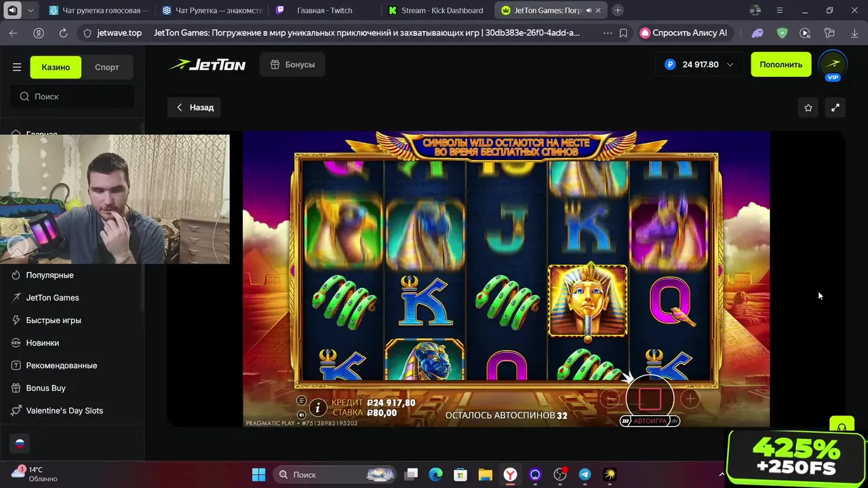Viewport: 868px width, 488px height.
Task: Expand the balance 24 917.80 dropdown
Action: coord(730,64)
